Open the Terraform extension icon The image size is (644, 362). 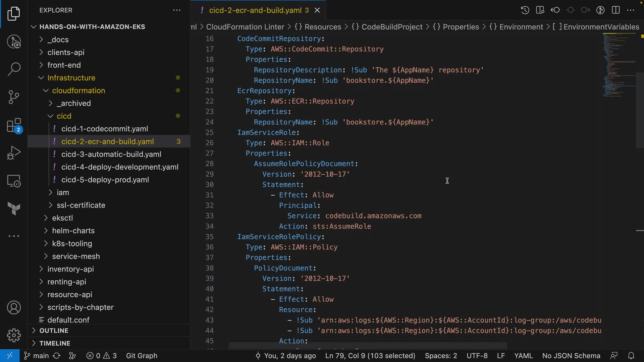14,208
